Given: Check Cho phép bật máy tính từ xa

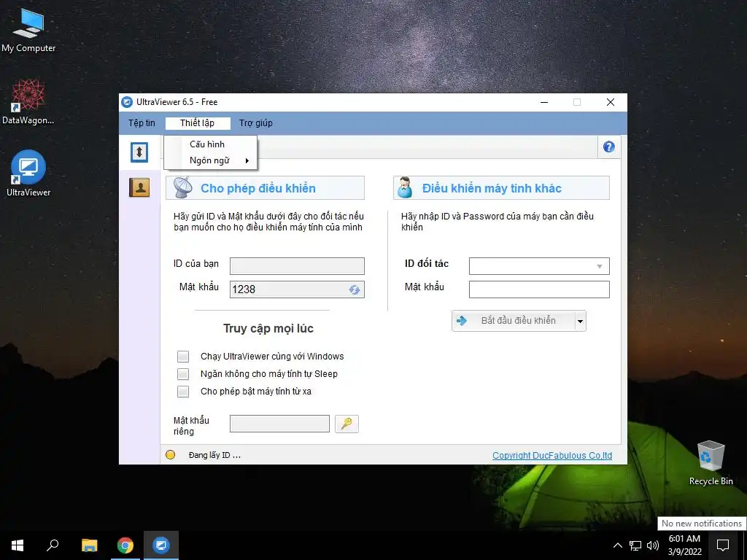Looking at the screenshot, I should pos(183,392).
